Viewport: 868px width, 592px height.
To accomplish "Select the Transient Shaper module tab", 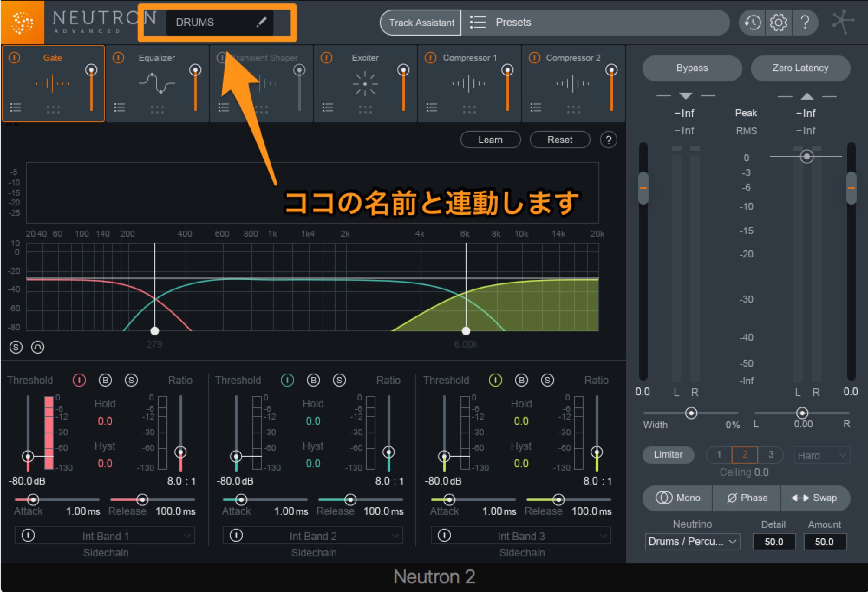I will point(261,84).
